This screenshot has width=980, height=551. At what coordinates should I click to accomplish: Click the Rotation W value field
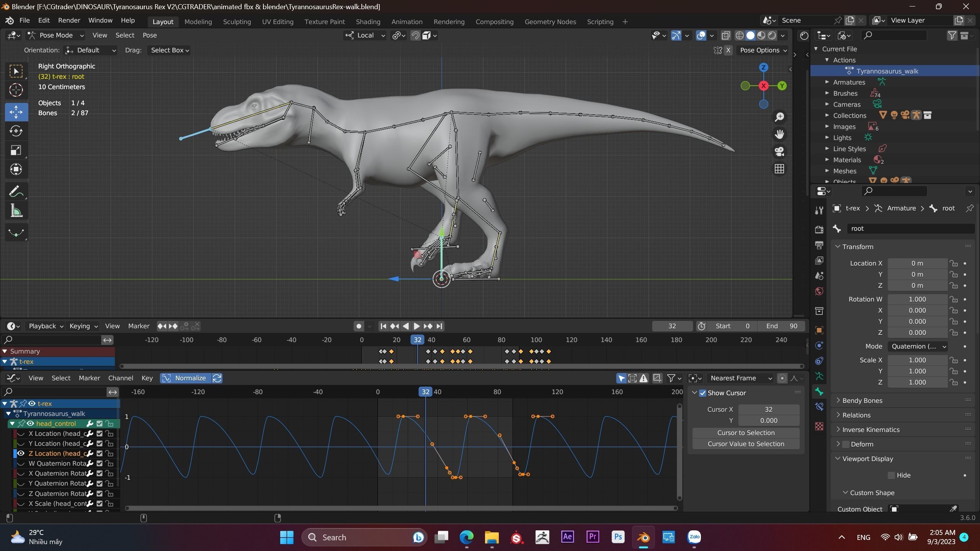(917, 299)
